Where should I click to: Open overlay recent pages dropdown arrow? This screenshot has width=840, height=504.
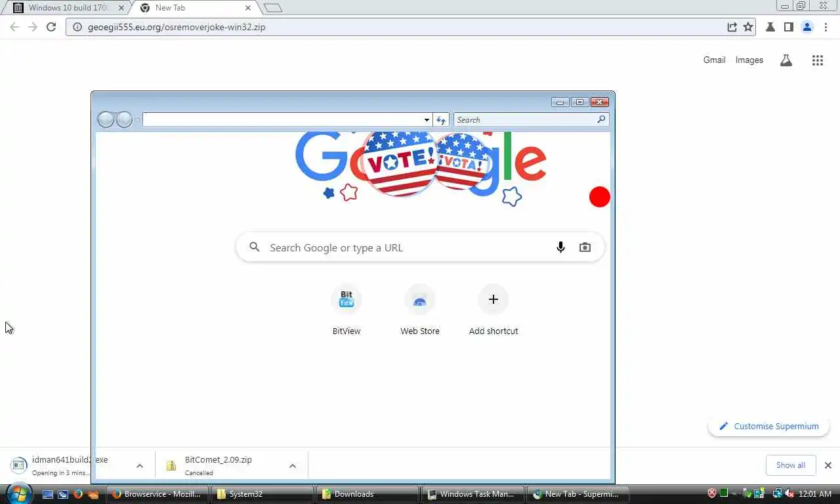click(x=137, y=119)
